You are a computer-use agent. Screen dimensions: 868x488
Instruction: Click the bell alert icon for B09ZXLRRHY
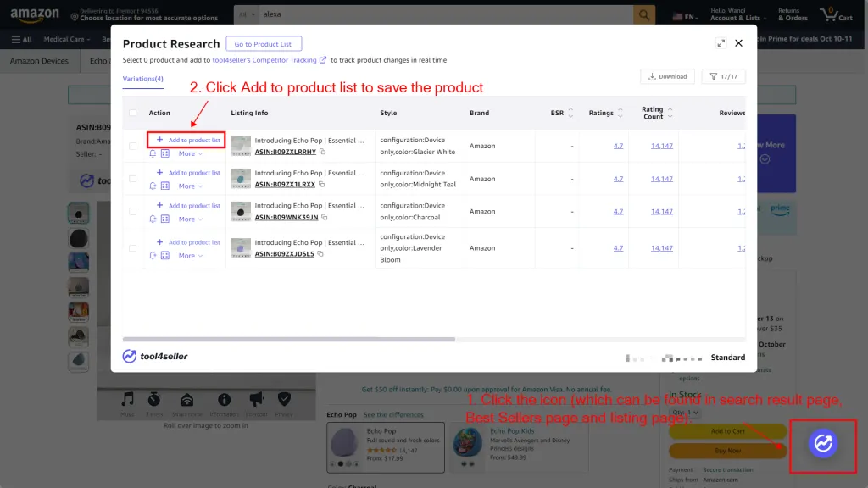pos(153,153)
